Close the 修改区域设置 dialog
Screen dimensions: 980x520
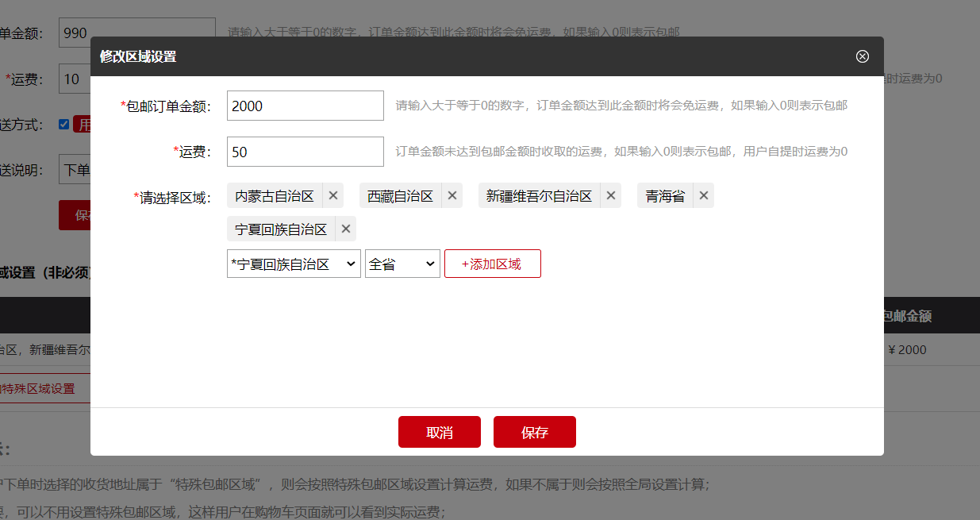tap(863, 56)
